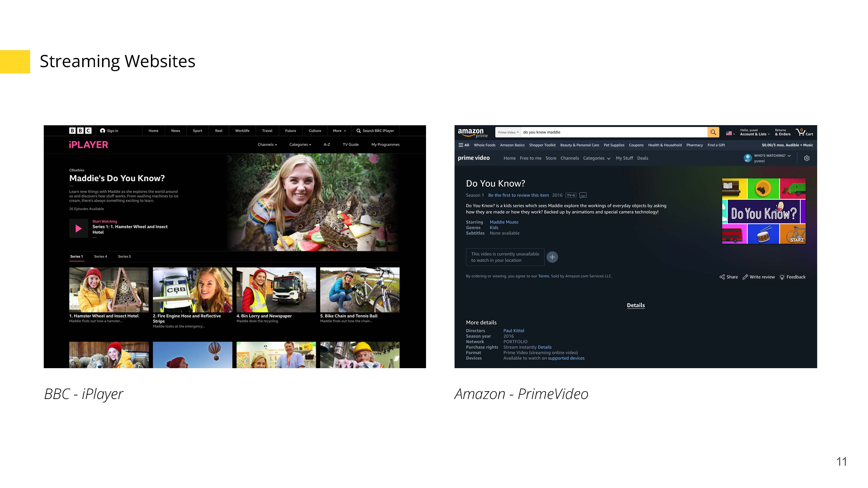Open BBC Worklife nav item
The width and height of the screenshot is (868, 488).
pos(242,131)
